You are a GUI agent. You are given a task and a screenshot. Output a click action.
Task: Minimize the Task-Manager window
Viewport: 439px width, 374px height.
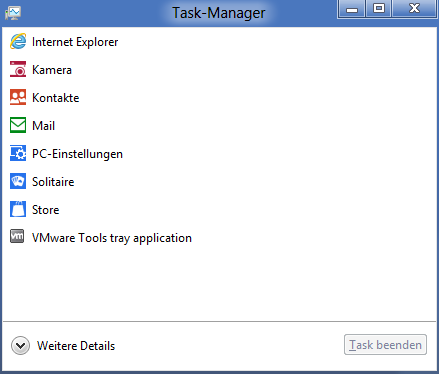pos(352,9)
